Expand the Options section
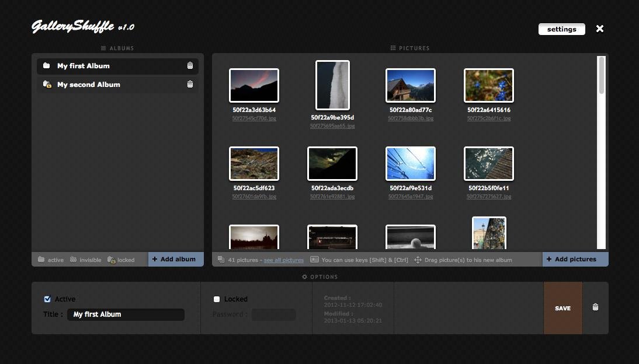 tap(320, 276)
